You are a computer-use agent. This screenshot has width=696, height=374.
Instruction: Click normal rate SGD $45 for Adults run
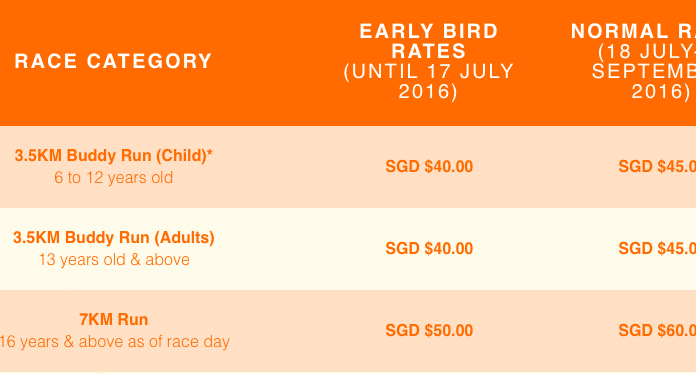coord(657,249)
